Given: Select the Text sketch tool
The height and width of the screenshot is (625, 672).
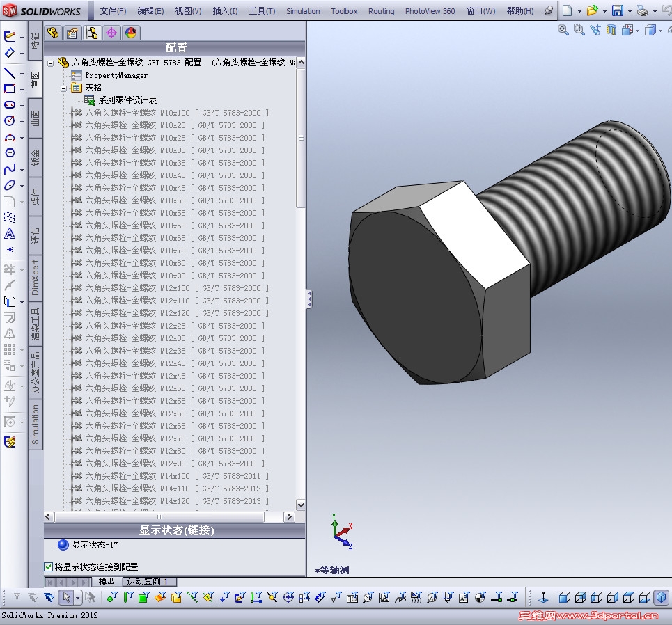Looking at the screenshot, I should [10, 233].
